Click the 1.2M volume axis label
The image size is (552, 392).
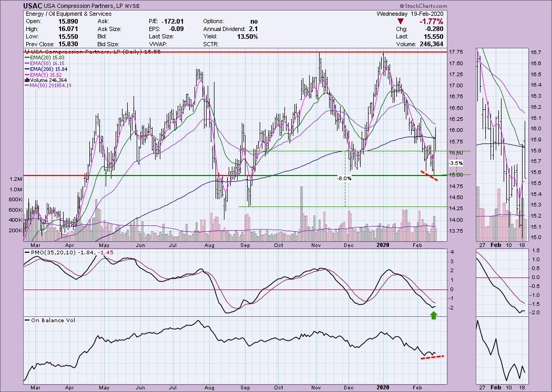(x=16, y=179)
